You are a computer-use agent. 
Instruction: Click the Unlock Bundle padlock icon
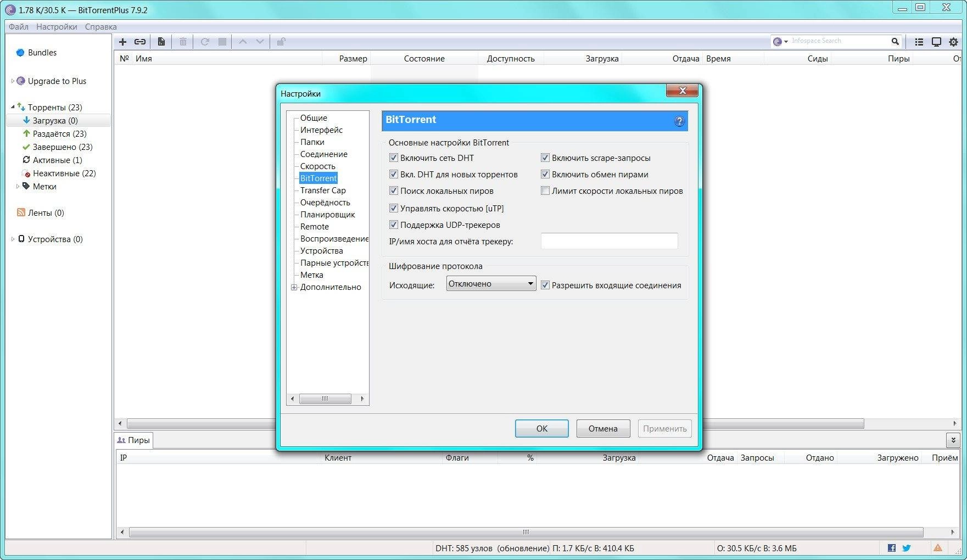point(281,42)
